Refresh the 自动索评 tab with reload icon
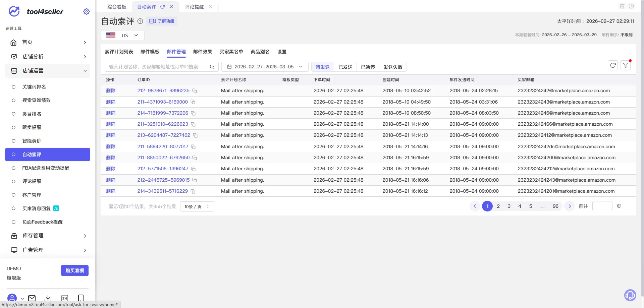 [163, 7]
